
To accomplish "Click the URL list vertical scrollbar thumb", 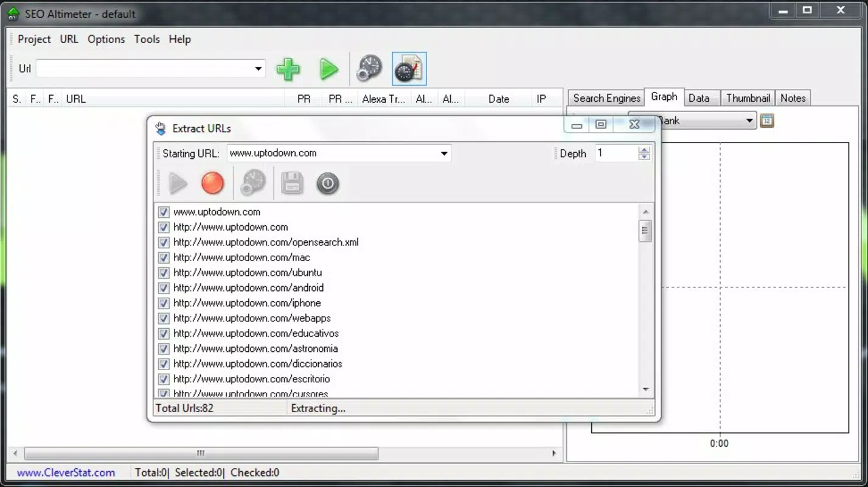I will tap(645, 231).
